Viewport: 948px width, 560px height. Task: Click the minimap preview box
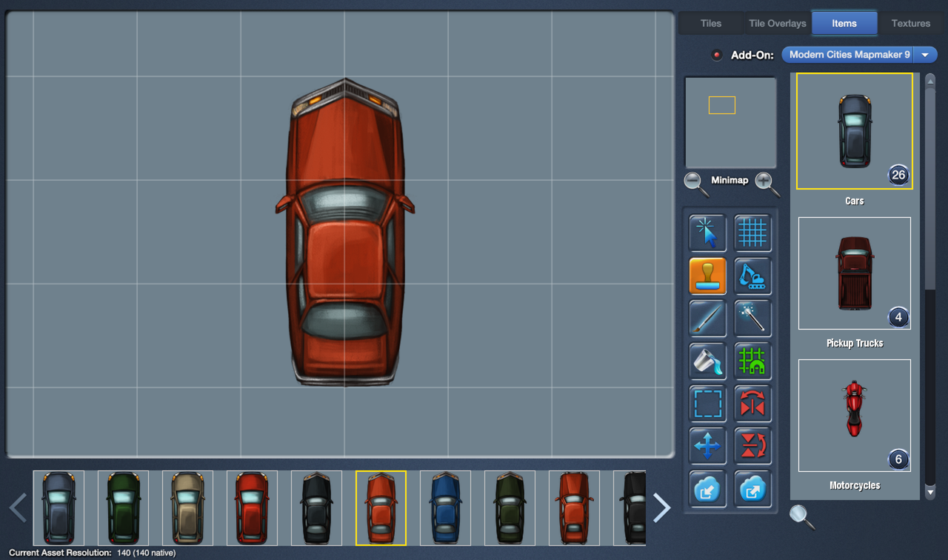(730, 122)
